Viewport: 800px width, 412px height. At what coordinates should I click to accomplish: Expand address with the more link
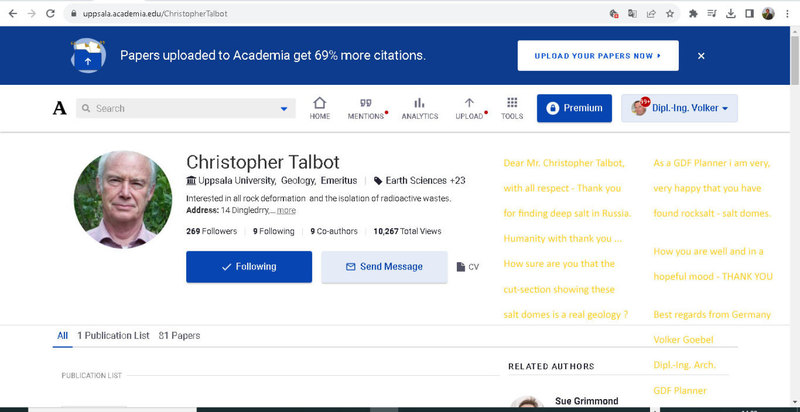(x=286, y=211)
